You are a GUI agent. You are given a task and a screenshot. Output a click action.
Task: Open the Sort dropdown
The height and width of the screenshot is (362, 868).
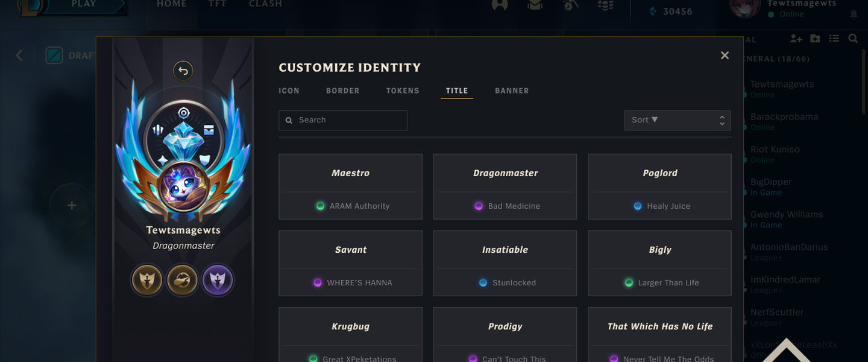pyautogui.click(x=678, y=120)
